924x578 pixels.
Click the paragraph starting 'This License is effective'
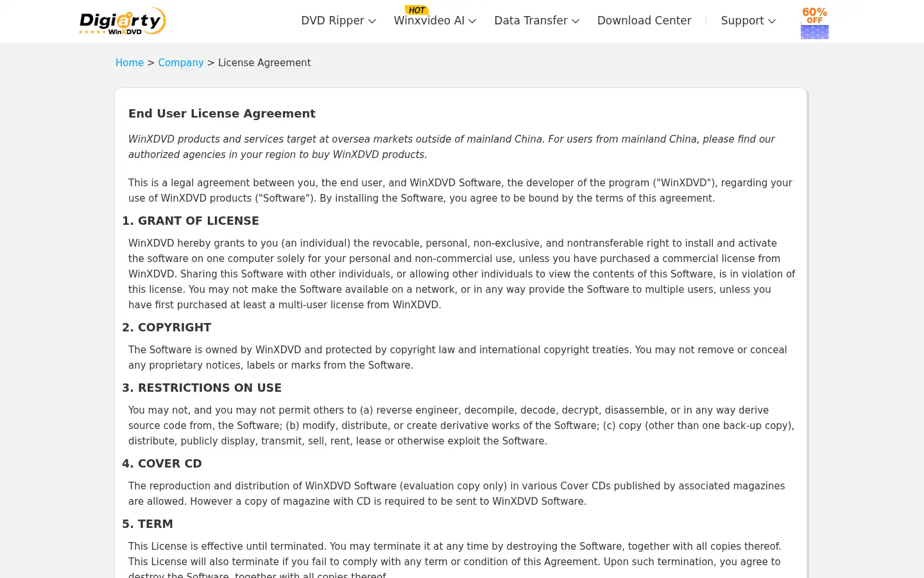pyautogui.click(x=455, y=559)
